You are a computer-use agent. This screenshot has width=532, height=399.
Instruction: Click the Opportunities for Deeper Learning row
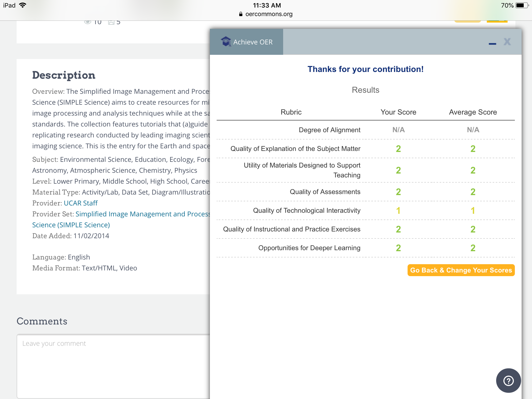click(309, 248)
